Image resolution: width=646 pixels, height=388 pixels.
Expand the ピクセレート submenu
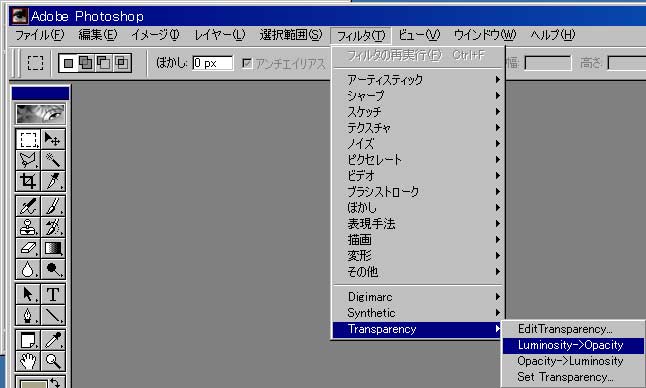(x=418, y=160)
